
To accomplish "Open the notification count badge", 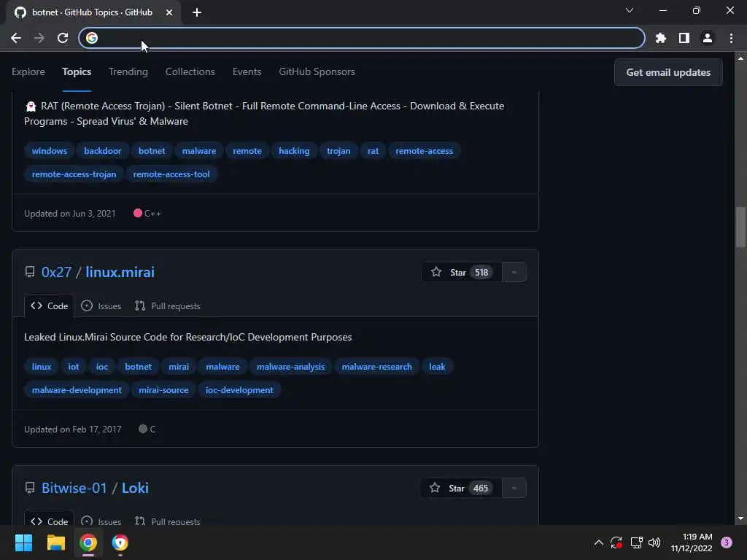I will 727,542.
